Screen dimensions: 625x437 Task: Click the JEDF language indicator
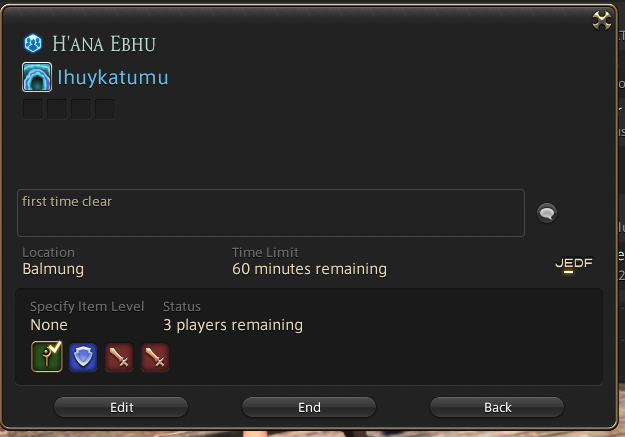[x=574, y=263]
